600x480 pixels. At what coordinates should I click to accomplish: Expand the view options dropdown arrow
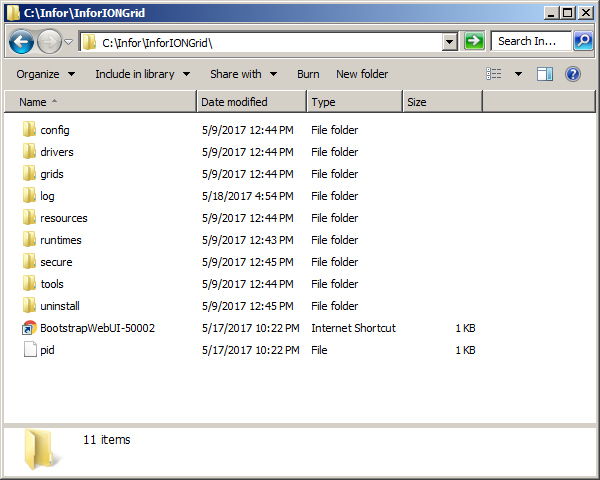[518, 74]
